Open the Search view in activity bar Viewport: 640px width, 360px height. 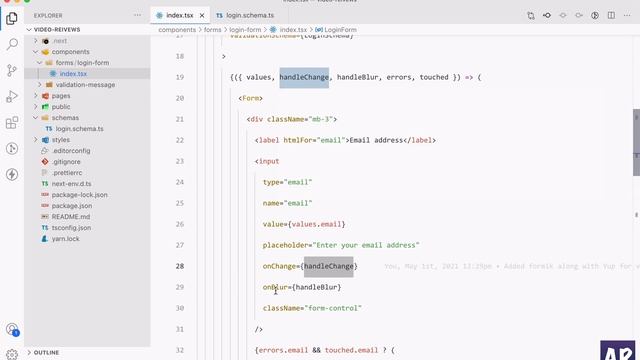point(12,44)
